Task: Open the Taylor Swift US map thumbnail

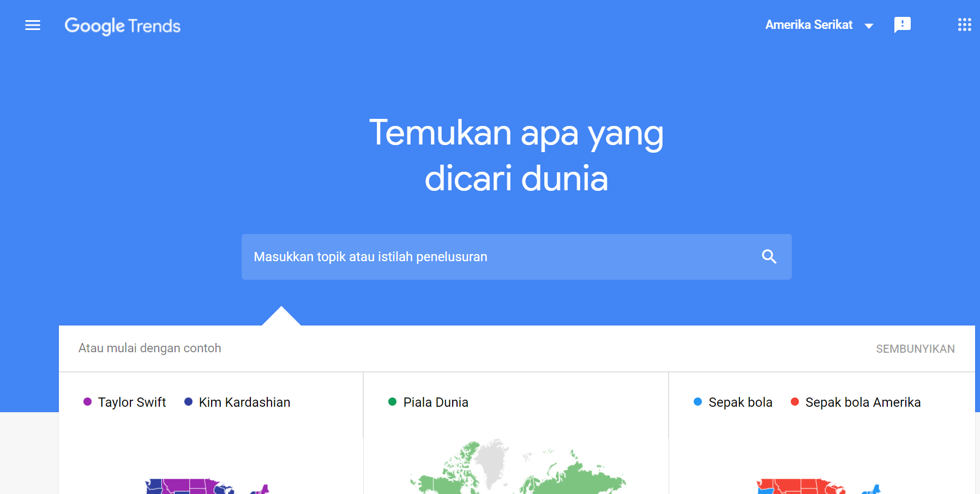Action: pos(207,486)
